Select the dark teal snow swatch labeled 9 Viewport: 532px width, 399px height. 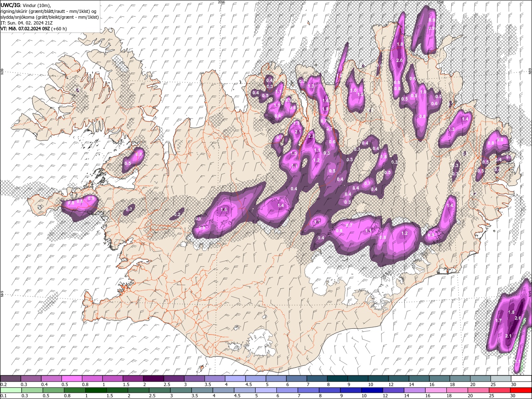pyautogui.click(x=357, y=379)
